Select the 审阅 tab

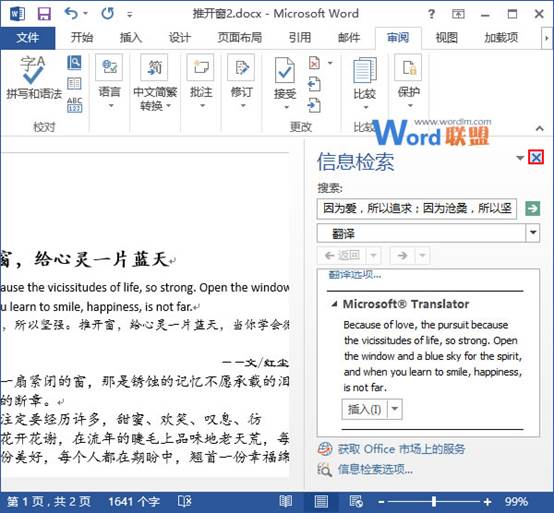(398, 37)
